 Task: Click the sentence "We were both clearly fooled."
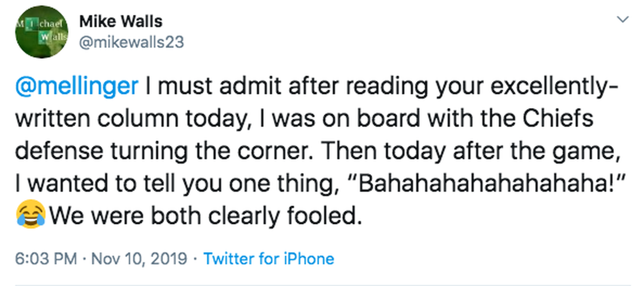click(206, 216)
